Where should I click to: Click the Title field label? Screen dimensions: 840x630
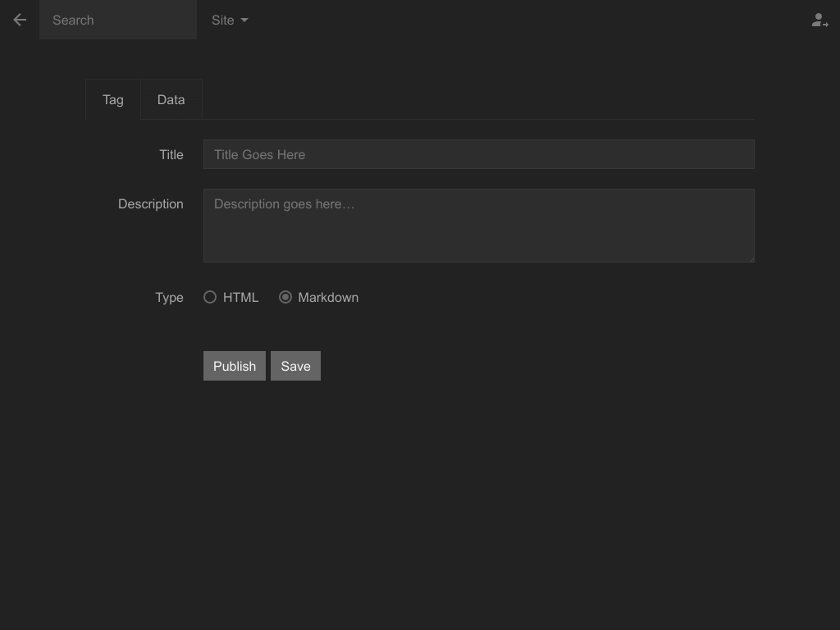(x=171, y=155)
